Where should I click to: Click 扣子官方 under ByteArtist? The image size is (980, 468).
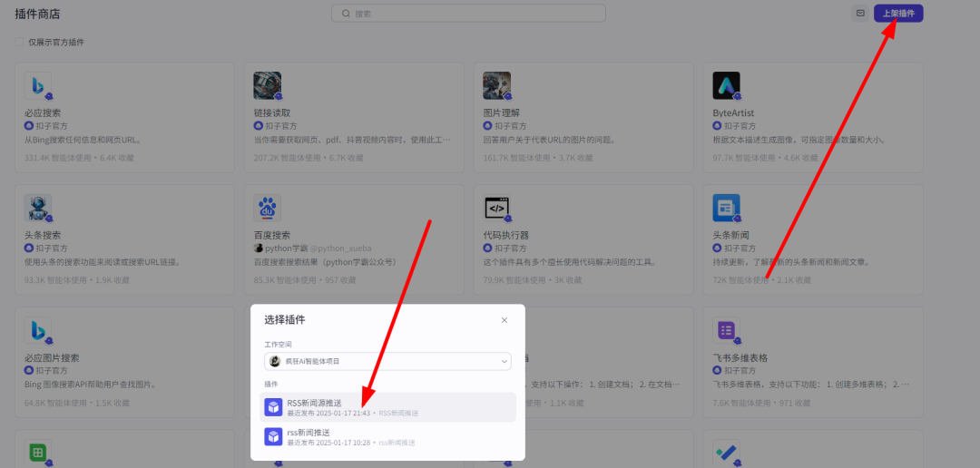click(x=740, y=125)
